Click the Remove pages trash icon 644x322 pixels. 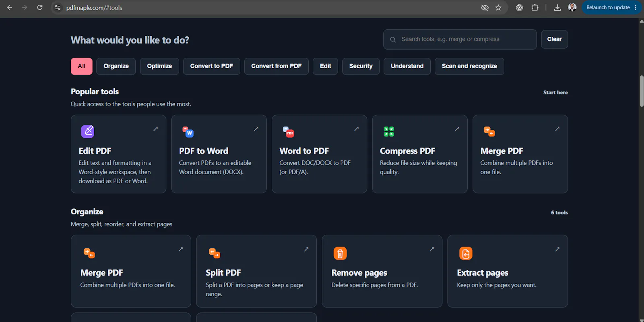[340, 253]
